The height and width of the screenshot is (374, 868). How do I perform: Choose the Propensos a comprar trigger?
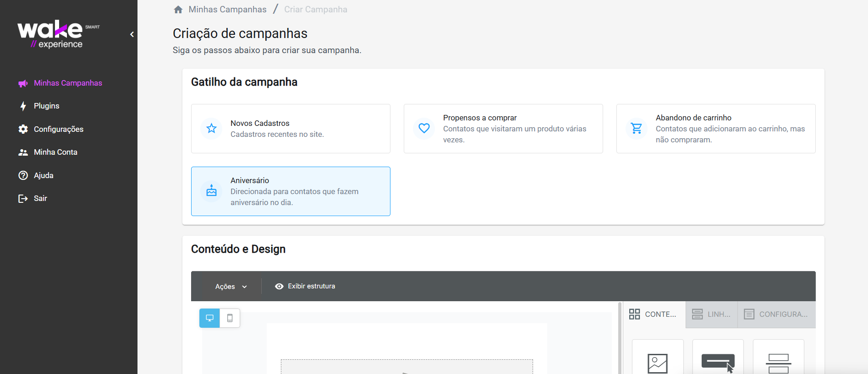point(503,129)
